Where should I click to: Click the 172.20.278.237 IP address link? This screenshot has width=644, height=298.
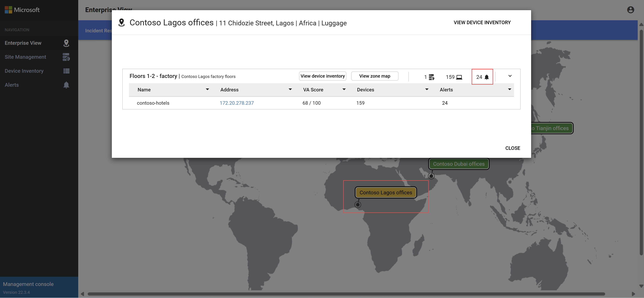(237, 103)
